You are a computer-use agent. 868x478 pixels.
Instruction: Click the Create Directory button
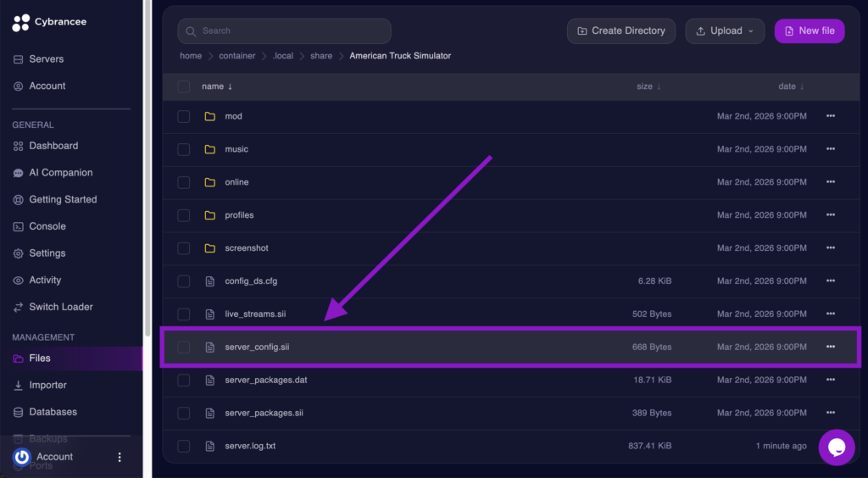pyautogui.click(x=620, y=31)
